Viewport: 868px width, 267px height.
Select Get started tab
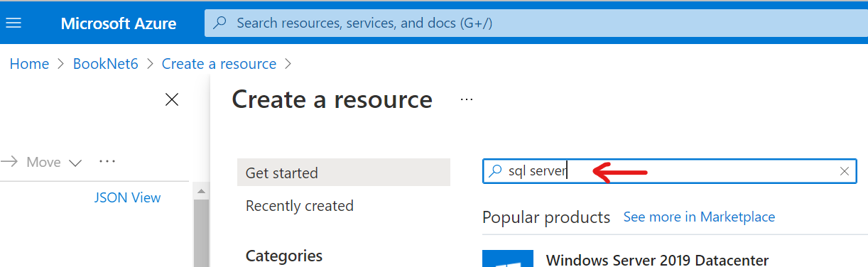tap(344, 173)
